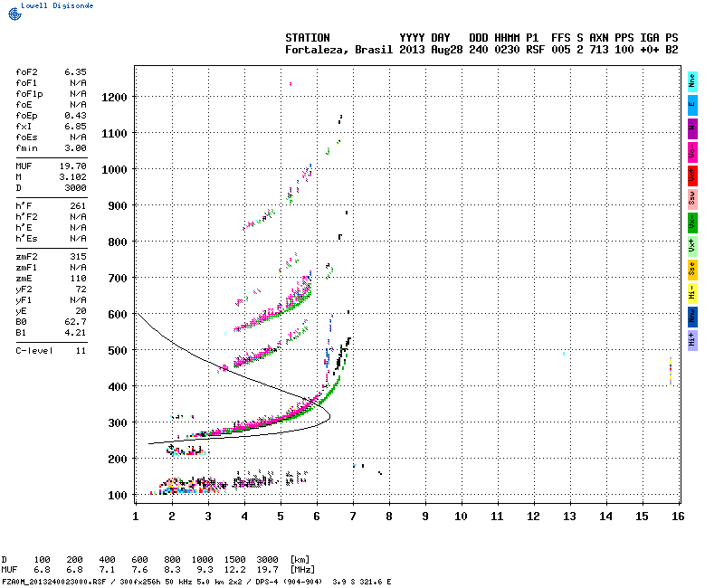Click the foEp value 0.43

tap(75, 116)
